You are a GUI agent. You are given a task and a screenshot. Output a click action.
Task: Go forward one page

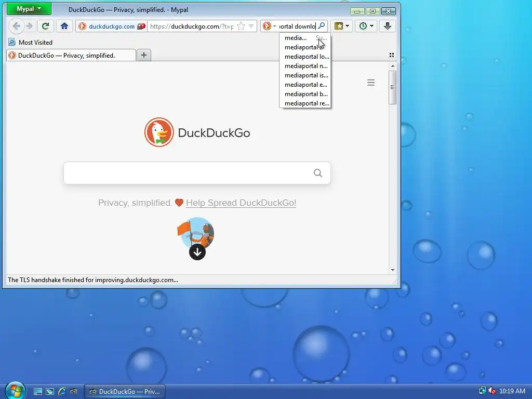(30, 26)
